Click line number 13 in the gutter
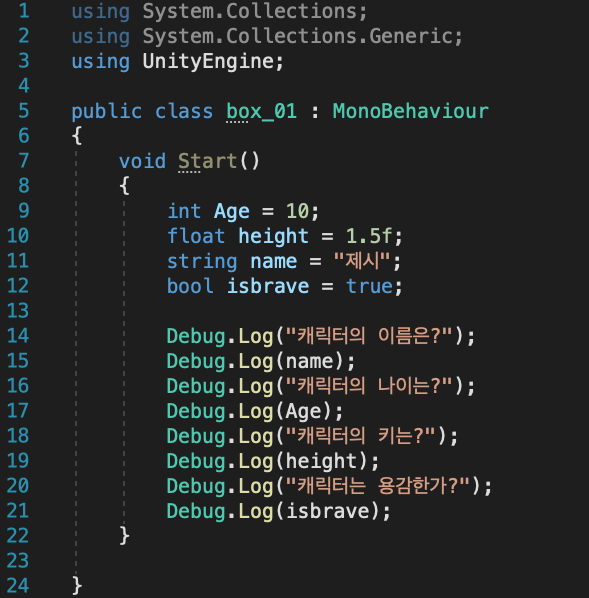This screenshot has height=598, width=589. coord(18,310)
